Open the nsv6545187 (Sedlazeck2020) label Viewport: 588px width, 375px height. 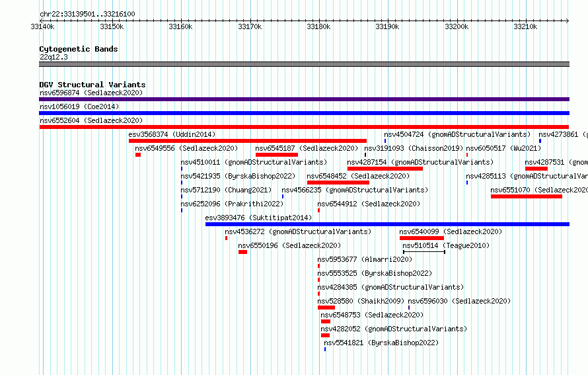pyautogui.click(x=307, y=148)
